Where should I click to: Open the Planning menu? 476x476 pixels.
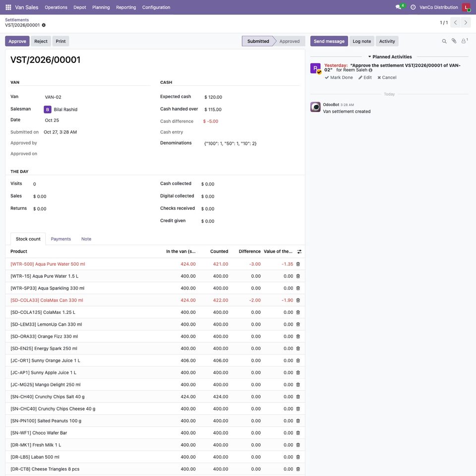pyautogui.click(x=101, y=7)
